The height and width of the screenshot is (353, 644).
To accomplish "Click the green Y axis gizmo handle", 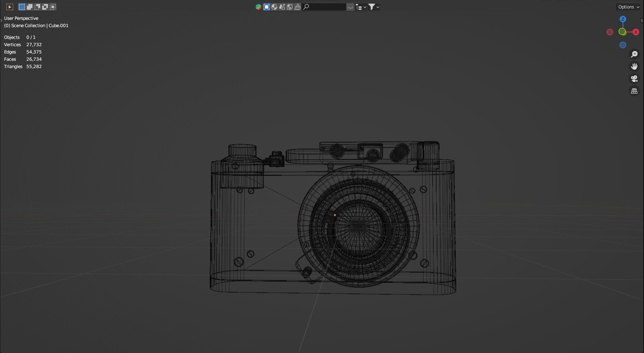I will [622, 32].
